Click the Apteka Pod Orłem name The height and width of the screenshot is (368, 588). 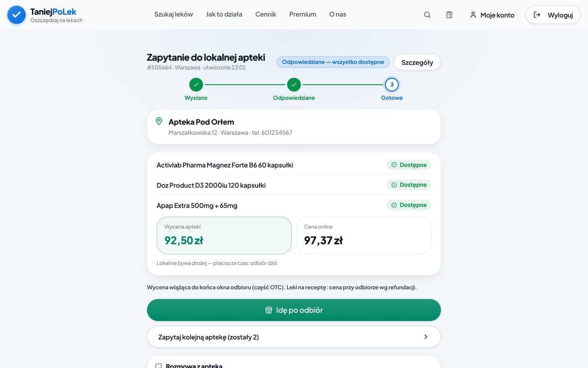click(201, 122)
